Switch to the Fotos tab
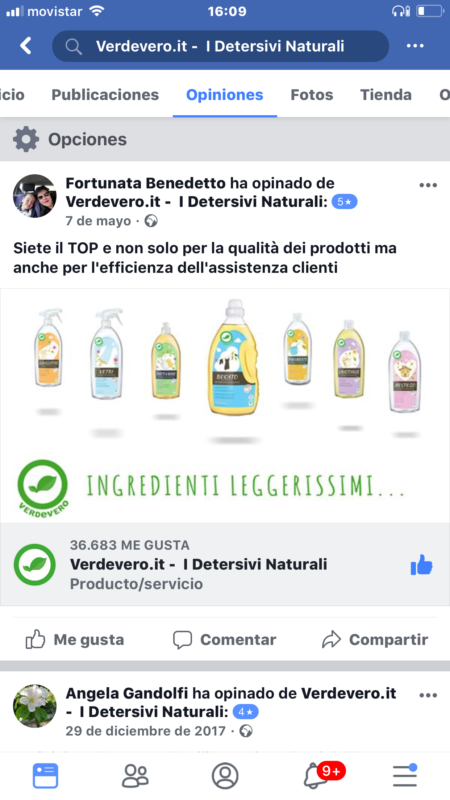 (x=312, y=95)
